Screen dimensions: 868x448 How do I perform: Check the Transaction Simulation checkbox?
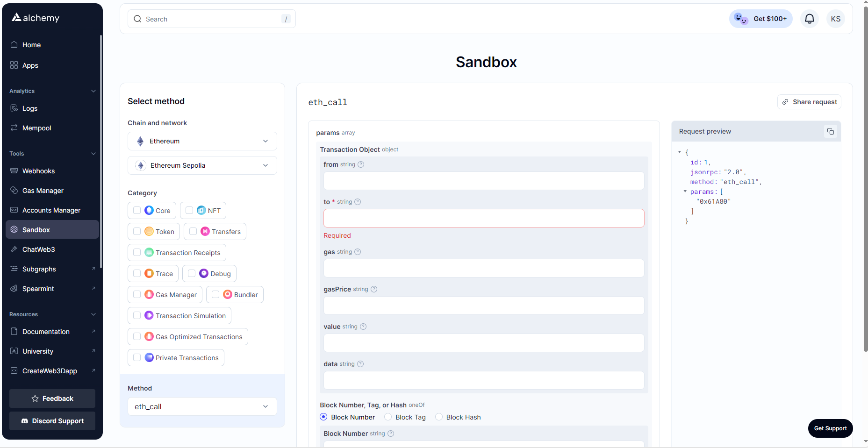click(137, 316)
